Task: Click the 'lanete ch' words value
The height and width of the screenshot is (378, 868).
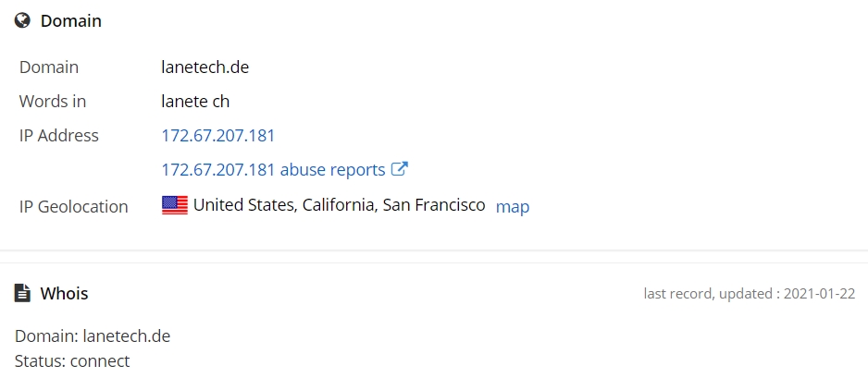Action: tap(195, 101)
